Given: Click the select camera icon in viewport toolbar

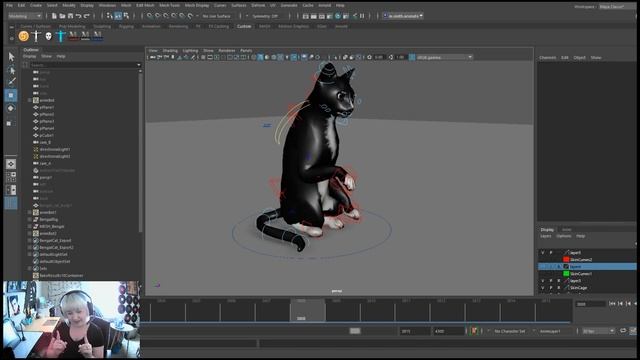Looking at the screenshot, I should tap(153, 58).
